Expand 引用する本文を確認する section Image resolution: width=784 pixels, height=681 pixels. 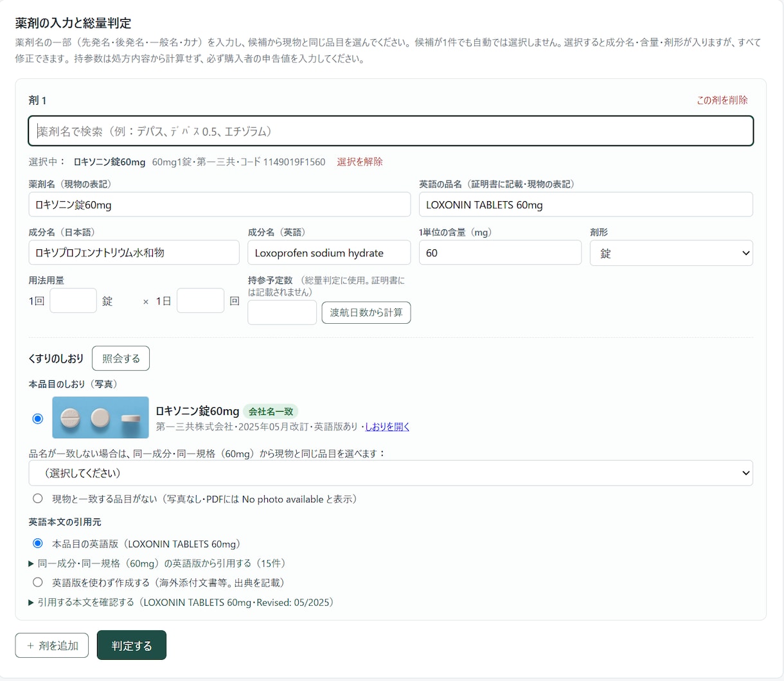click(181, 602)
